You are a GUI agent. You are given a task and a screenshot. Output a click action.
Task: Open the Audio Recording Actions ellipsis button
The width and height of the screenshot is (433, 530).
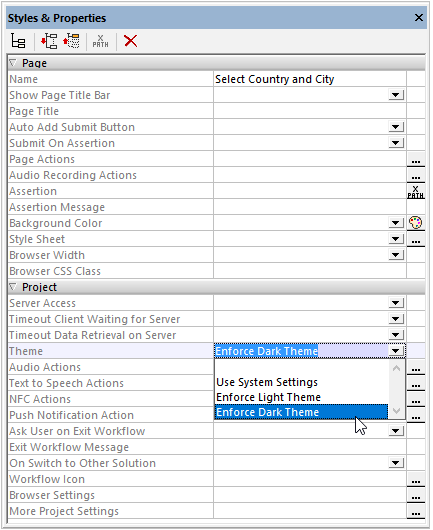(x=416, y=175)
